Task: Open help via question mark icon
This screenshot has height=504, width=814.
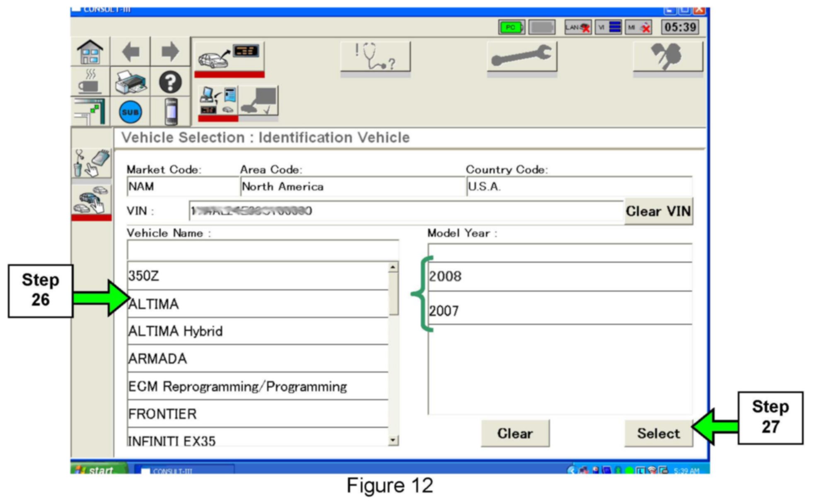Action: (170, 82)
